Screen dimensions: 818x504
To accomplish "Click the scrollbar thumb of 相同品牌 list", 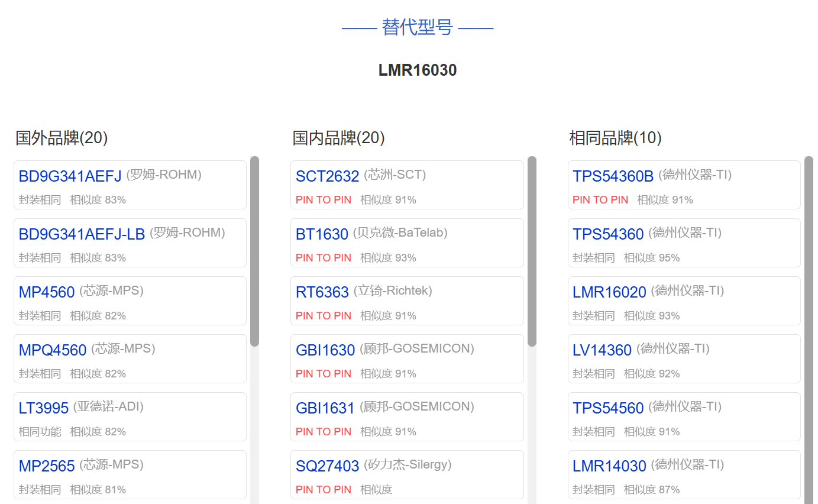I will (809, 330).
